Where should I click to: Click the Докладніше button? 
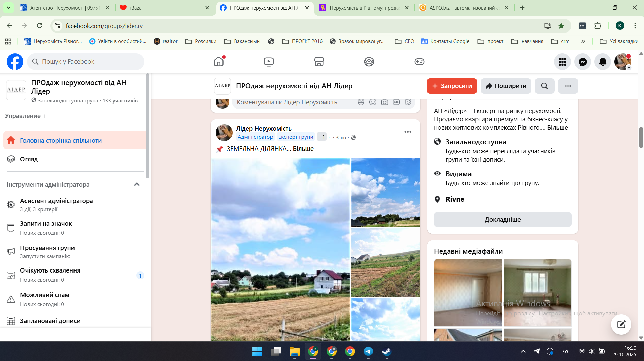click(502, 220)
